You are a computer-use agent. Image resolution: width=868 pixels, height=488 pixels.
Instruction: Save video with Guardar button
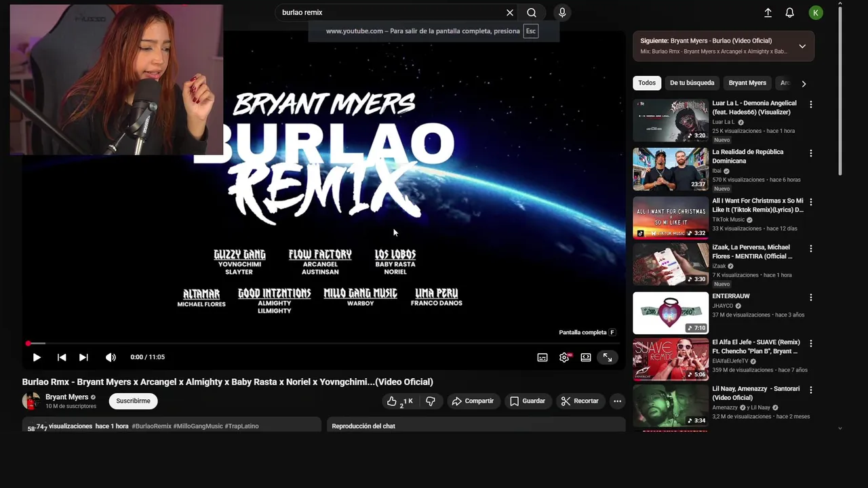(528, 401)
